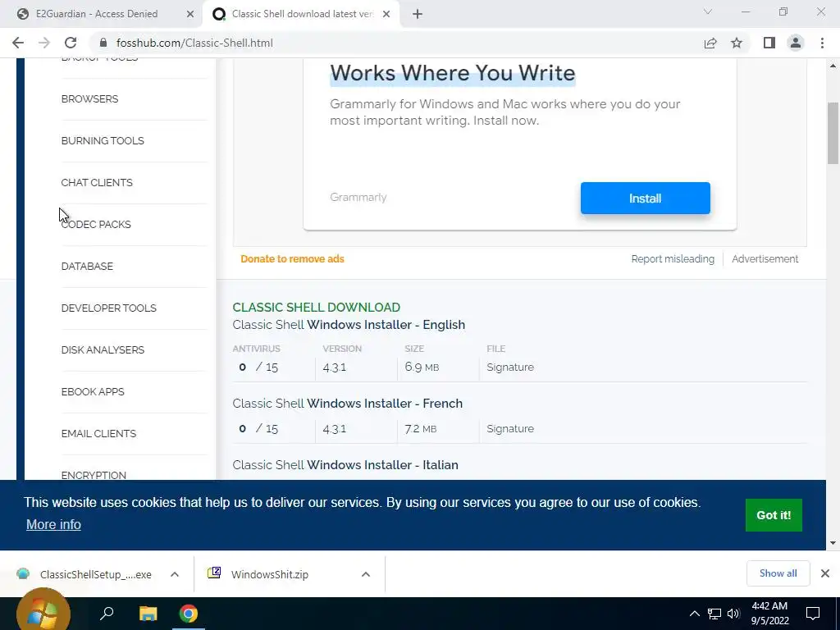Close the E2Guardian Access Denied tab
Screen dimensions: 840x630
click(x=190, y=14)
